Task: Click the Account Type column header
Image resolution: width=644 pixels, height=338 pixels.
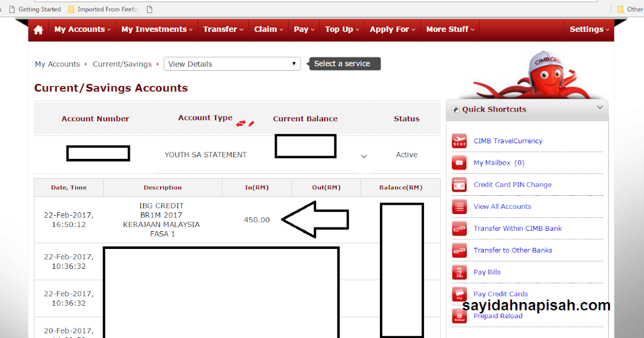Action: [x=206, y=118]
